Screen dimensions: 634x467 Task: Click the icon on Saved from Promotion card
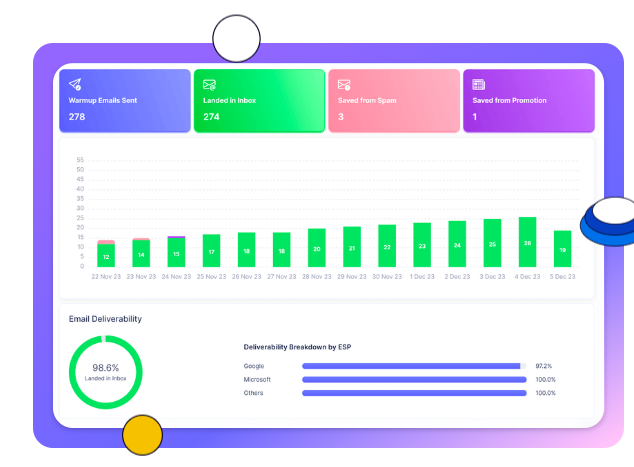(479, 85)
